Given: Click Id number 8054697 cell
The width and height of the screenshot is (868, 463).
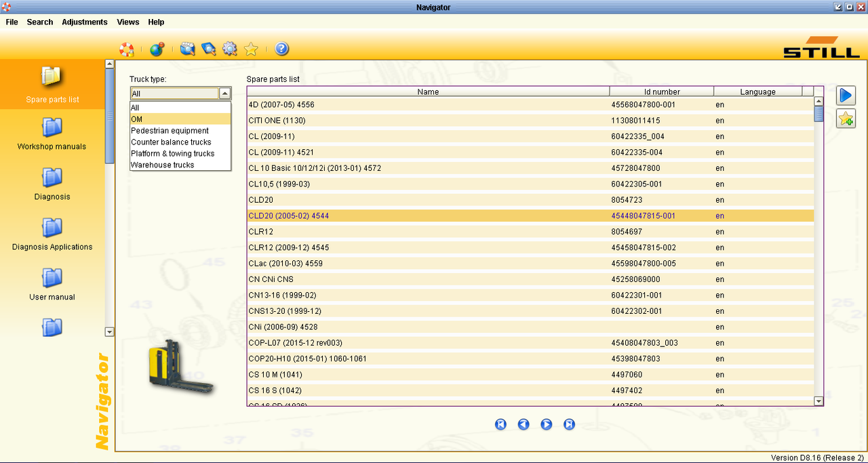Looking at the screenshot, I should [x=662, y=232].
